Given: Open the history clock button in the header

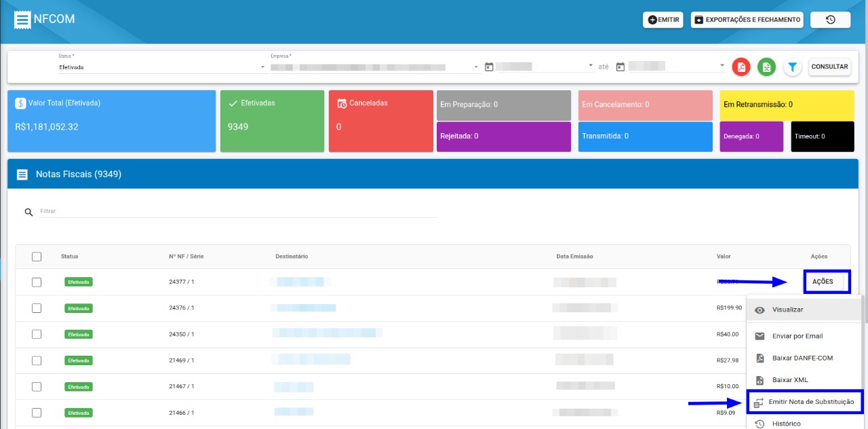Looking at the screenshot, I should [x=830, y=20].
